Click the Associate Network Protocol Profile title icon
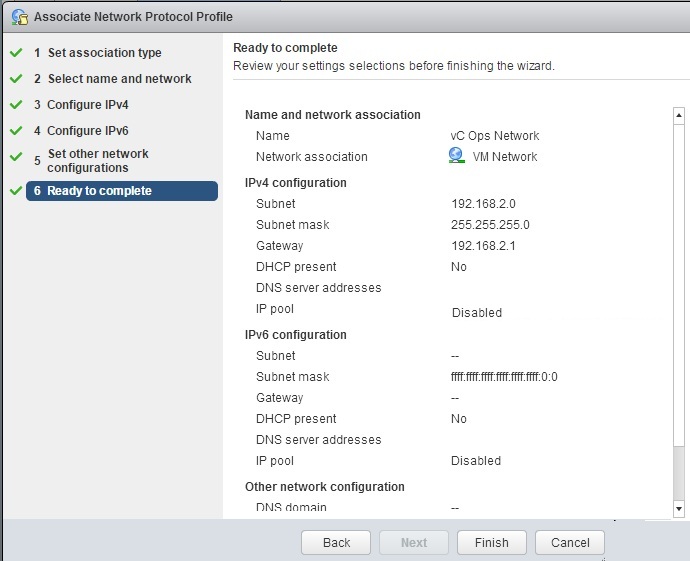 (x=20, y=17)
